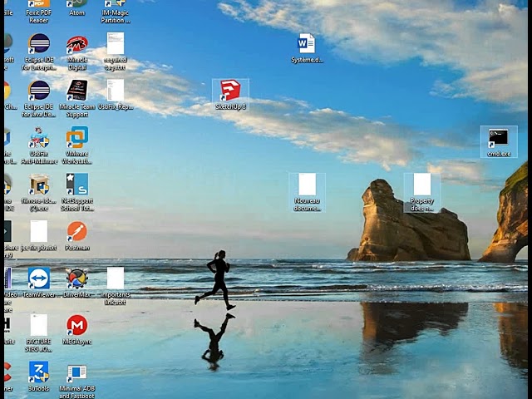
Task: Select the Postman shortcut icon
Action: pyautogui.click(x=77, y=236)
